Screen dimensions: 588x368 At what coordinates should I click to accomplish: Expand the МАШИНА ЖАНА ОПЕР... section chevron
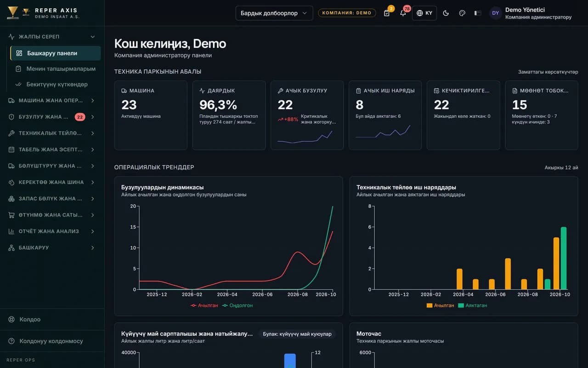click(x=93, y=100)
